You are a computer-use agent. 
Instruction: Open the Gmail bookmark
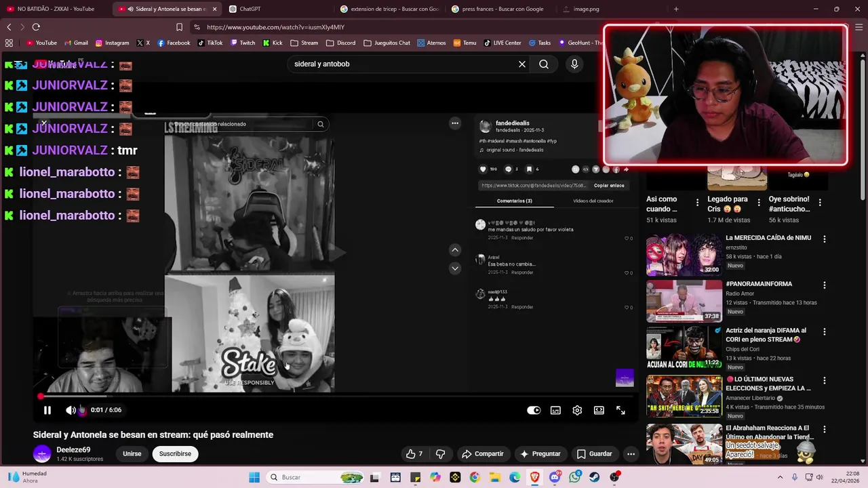tap(75, 43)
